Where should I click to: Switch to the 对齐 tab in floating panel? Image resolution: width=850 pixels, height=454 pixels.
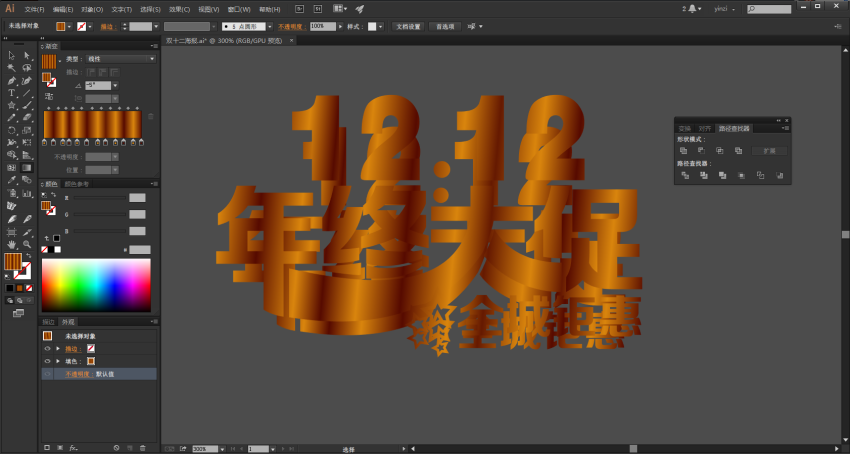[704, 129]
